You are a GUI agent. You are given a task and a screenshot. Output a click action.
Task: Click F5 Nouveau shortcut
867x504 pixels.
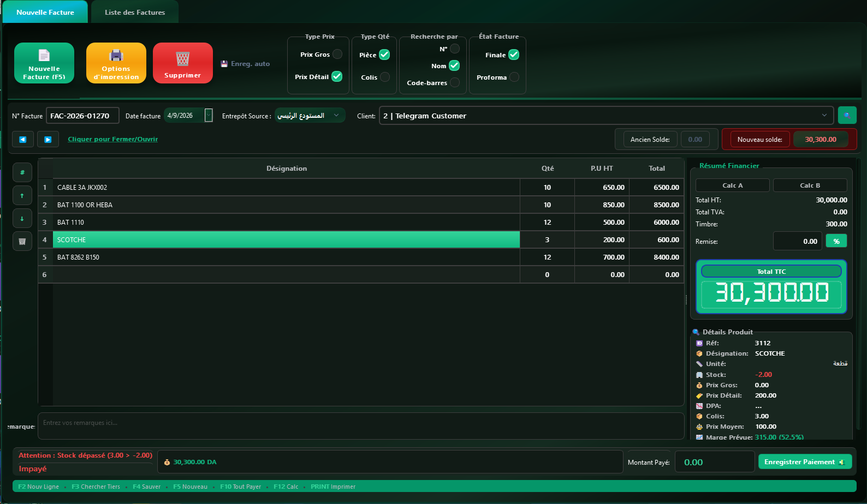pos(190,487)
